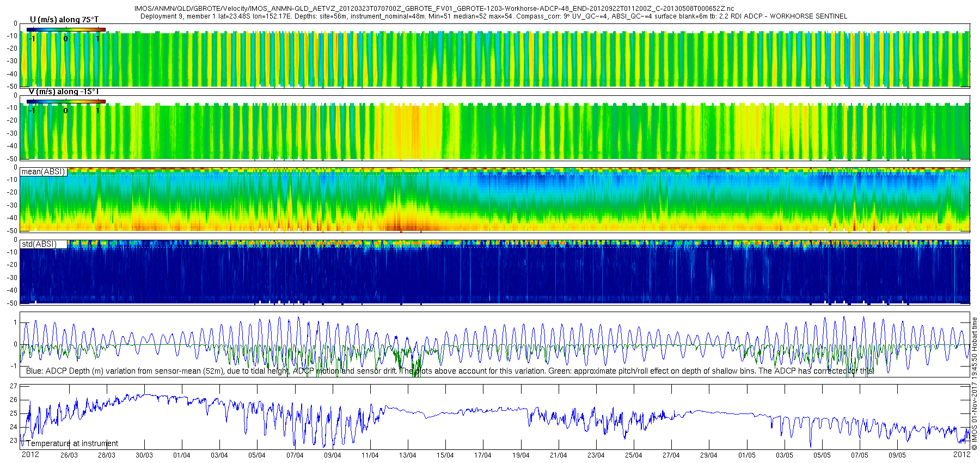Select the 'V (m/s) along -15°T' panel title

(64, 92)
